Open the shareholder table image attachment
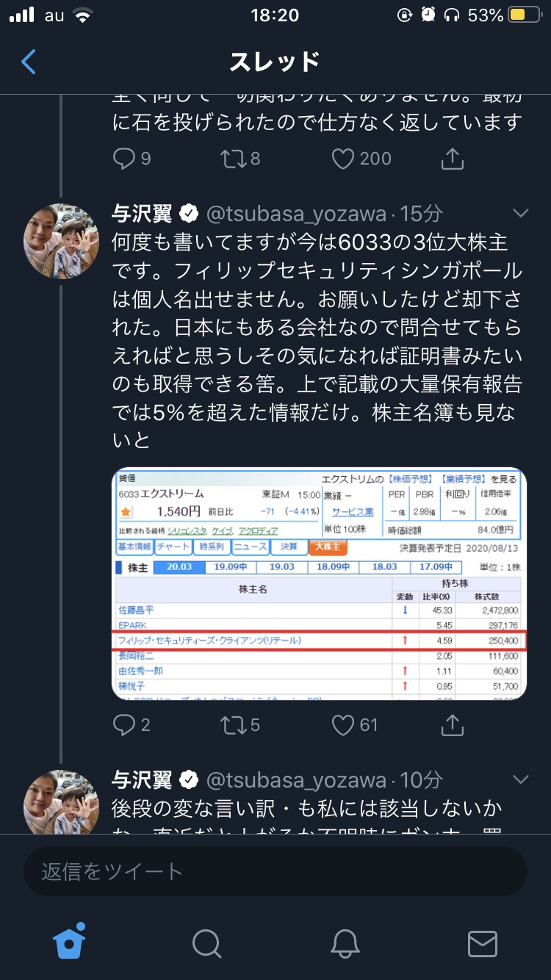The height and width of the screenshot is (980, 551). coord(320,584)
